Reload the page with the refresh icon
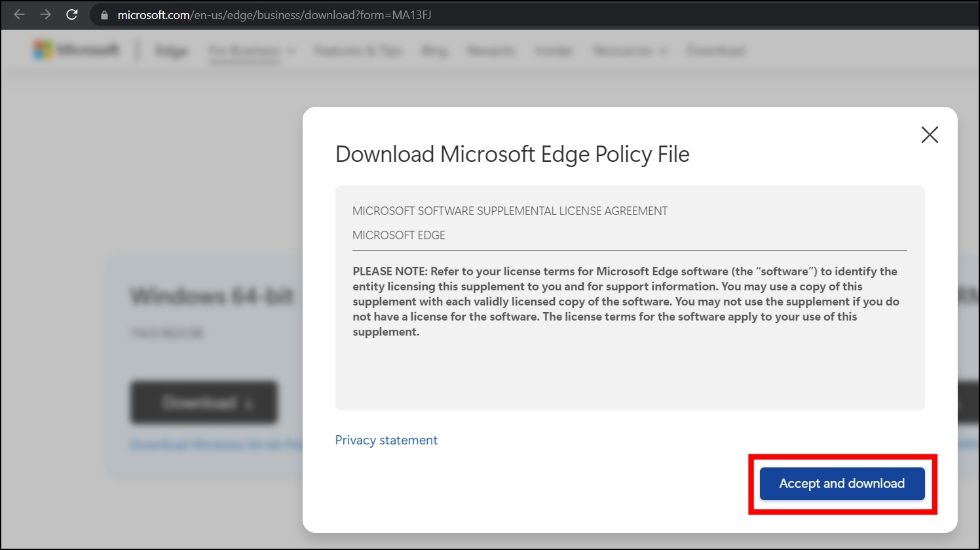This screenshot has height=550, width=980. point(72,14)
